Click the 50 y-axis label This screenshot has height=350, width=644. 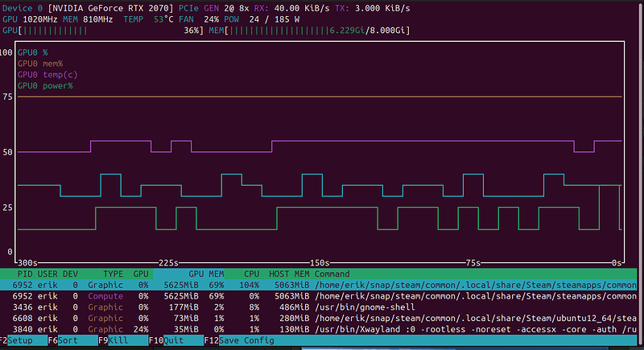[x=7, y=152]
